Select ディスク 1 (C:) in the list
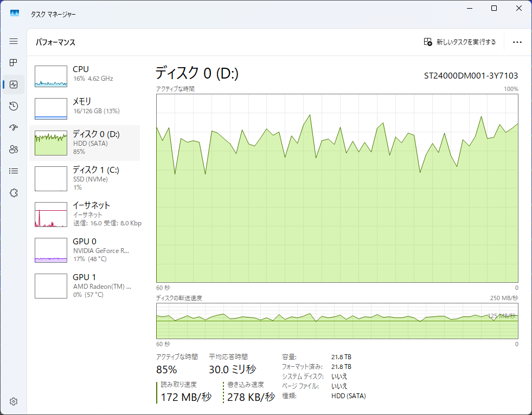This screenshot has height=415, width=532. click(x=85, y=178)
